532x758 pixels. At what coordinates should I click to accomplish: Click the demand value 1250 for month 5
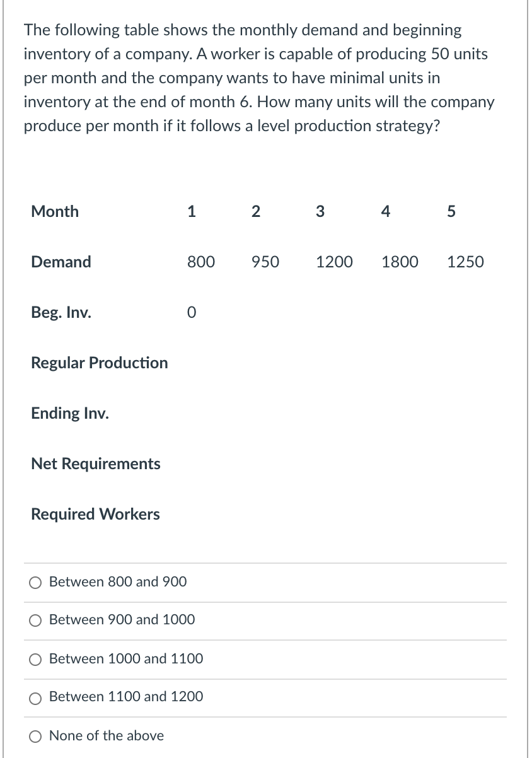465,262
